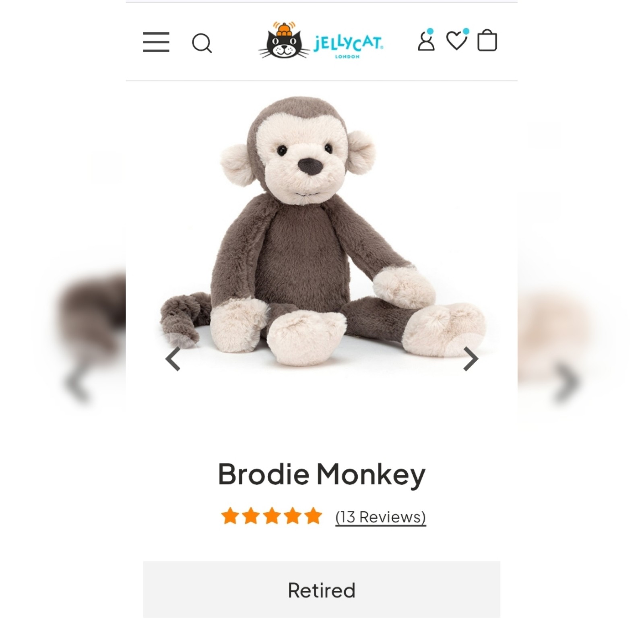Click the Brodie Monkey product title

(322, 475)
